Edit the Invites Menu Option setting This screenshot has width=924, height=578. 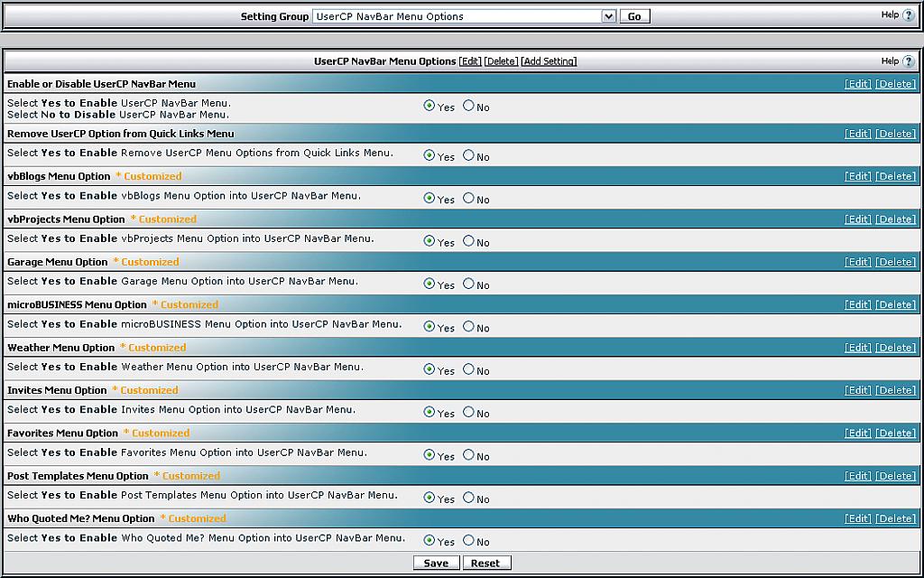click(x=857, y=390)
